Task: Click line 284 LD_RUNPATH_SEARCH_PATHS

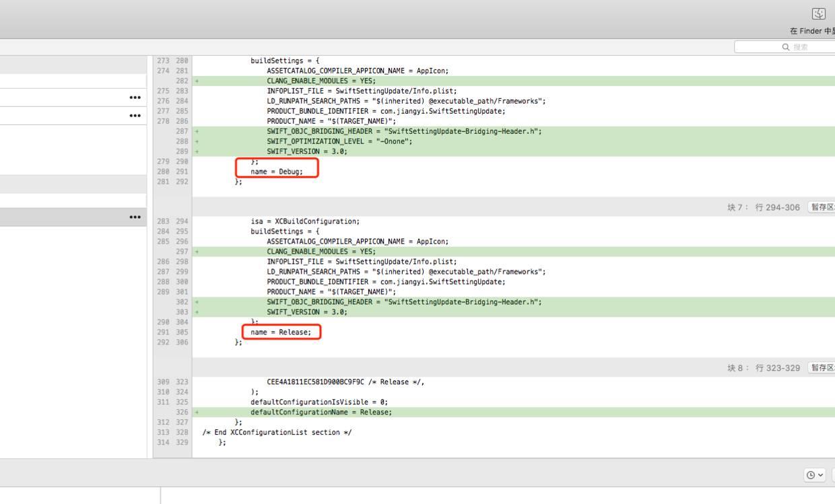Action: click(x=406, y=101)
